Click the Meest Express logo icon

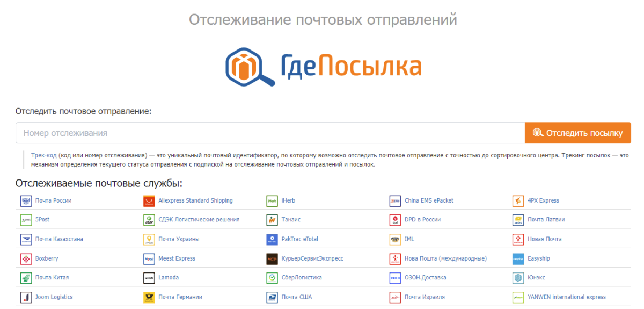149,258
